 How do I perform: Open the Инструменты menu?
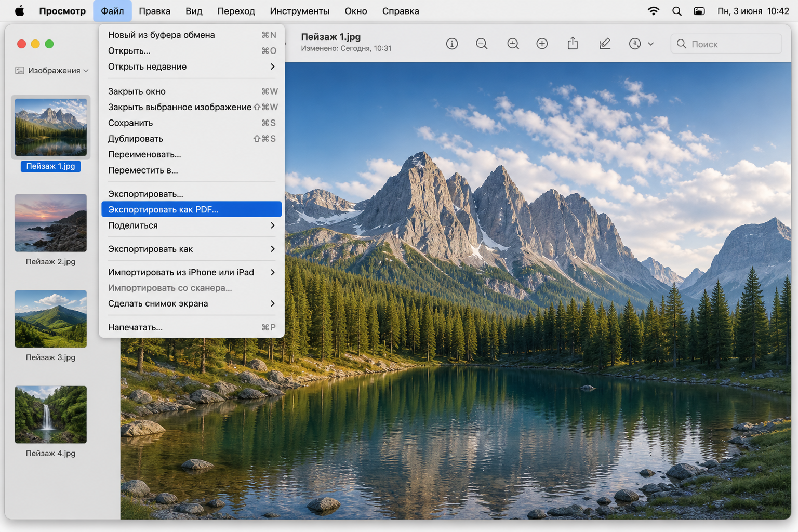(300, 11)
